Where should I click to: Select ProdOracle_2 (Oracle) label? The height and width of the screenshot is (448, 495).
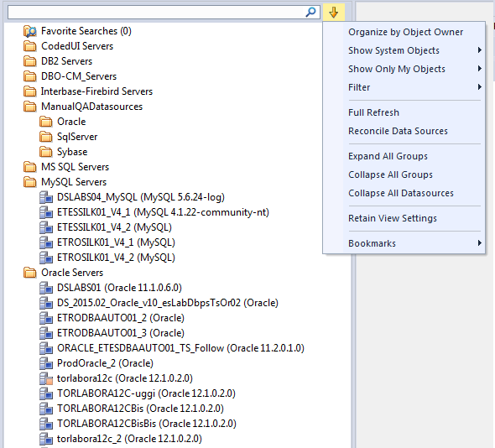(105, 363)
